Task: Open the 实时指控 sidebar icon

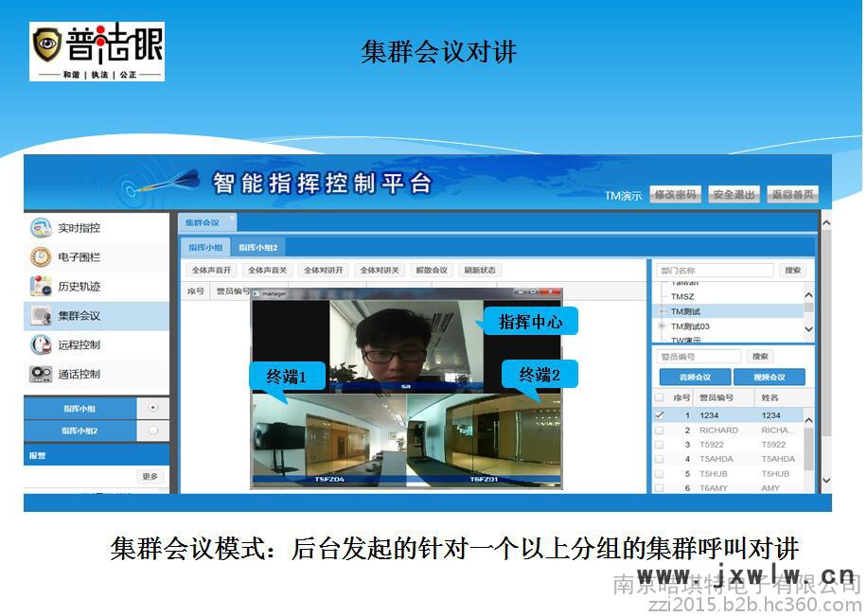Action: click(41, 228)
